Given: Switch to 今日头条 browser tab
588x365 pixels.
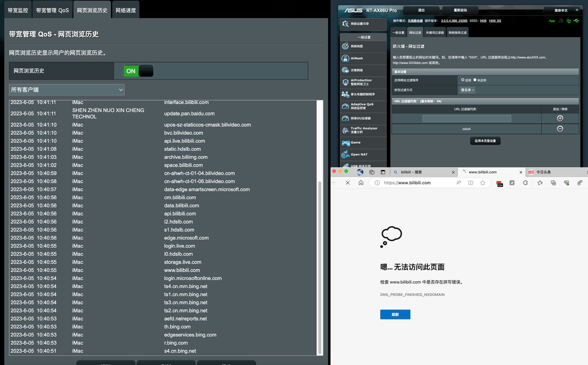Looking at the screenshot, I should 556,172.
